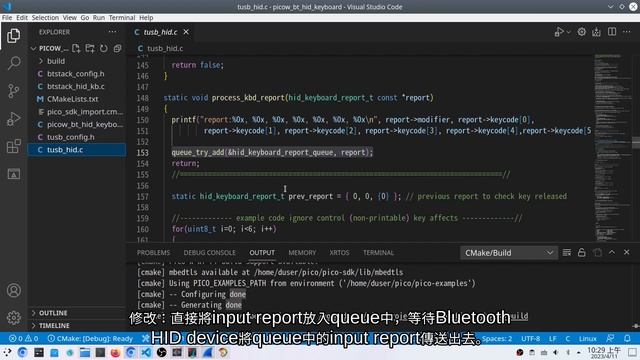Split the editor to the right
The image size is (640, 360).
(612, 32)
